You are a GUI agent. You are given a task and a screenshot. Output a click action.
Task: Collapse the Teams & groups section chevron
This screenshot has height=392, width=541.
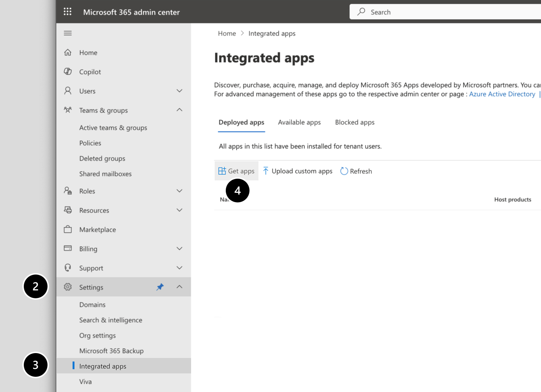tap(179, 110)
